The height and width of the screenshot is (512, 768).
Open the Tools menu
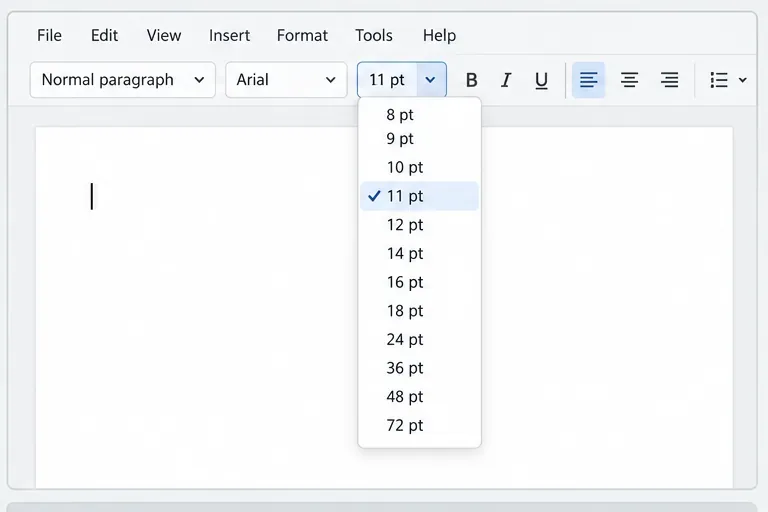click(374, 35)
